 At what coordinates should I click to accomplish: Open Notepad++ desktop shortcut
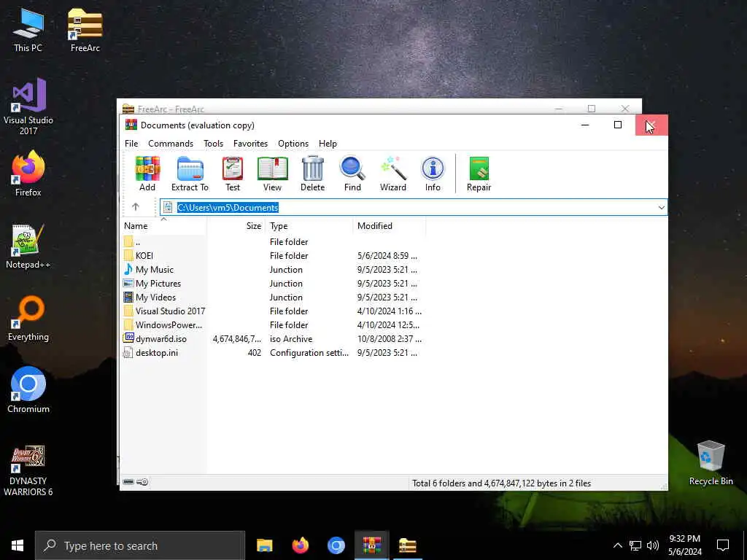pos(28,246)
